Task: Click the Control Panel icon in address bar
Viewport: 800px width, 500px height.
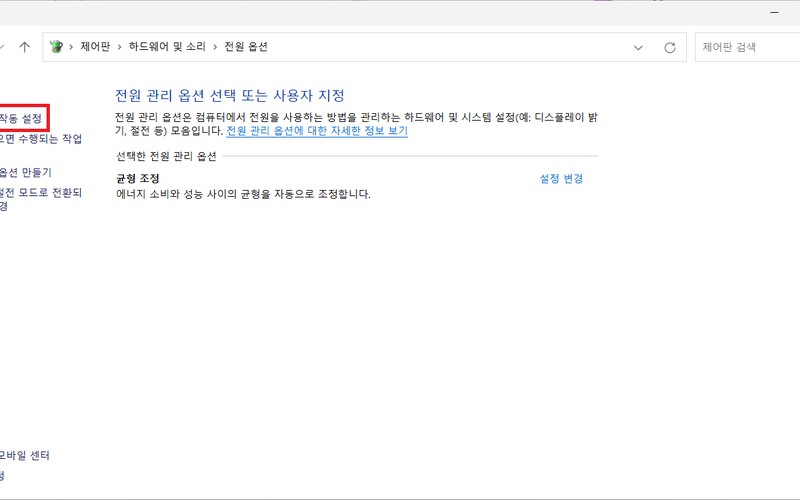Action: click(56, 46)
